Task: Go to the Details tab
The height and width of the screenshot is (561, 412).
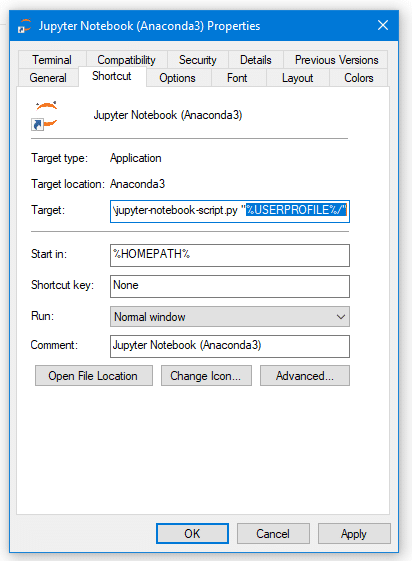Action: point(256,60)
